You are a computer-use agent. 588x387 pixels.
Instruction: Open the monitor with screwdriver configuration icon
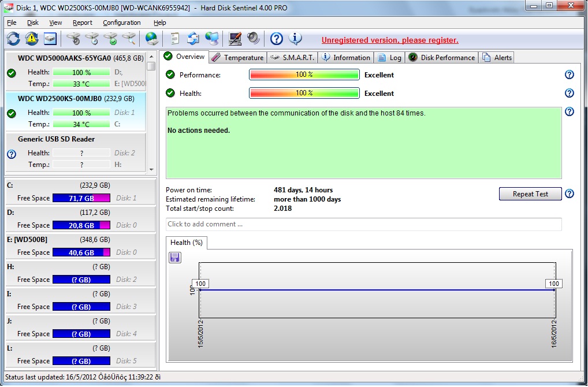pos(235,38)
